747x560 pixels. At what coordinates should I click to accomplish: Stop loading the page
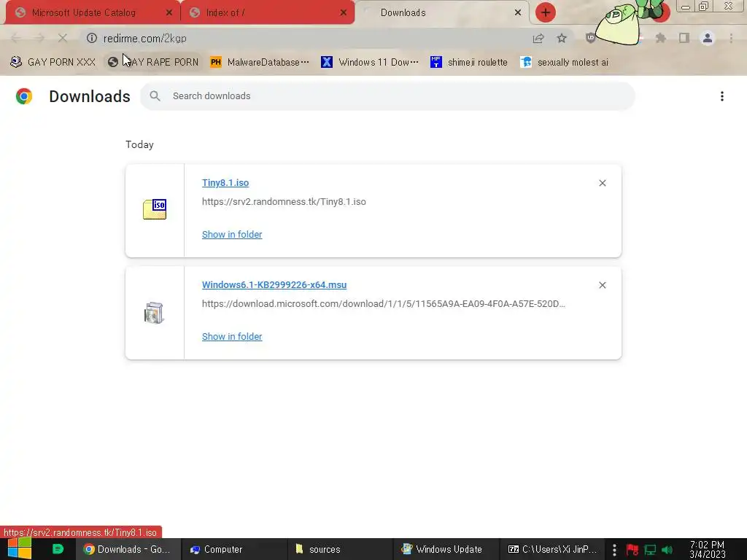point(63,38)
